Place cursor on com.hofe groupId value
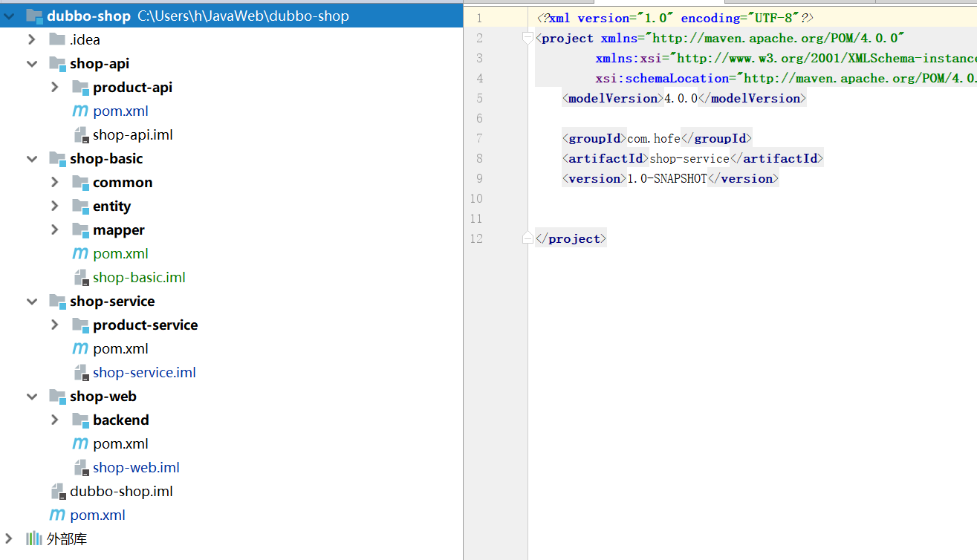Screen dimensions: 977x560 654,138
